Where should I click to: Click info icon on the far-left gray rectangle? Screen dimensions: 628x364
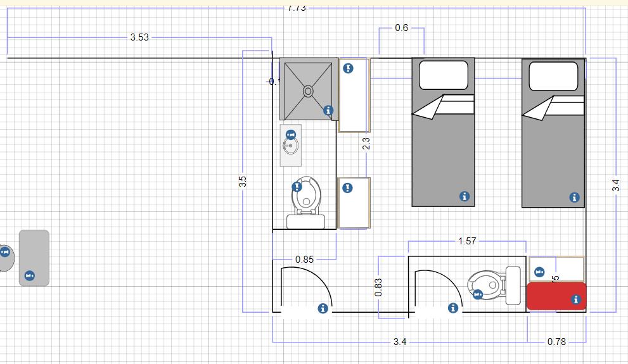[x=29, y=275]
